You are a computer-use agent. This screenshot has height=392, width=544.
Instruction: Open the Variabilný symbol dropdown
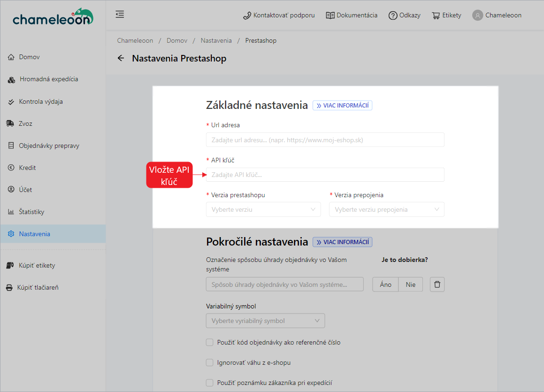tap(265, 321)
